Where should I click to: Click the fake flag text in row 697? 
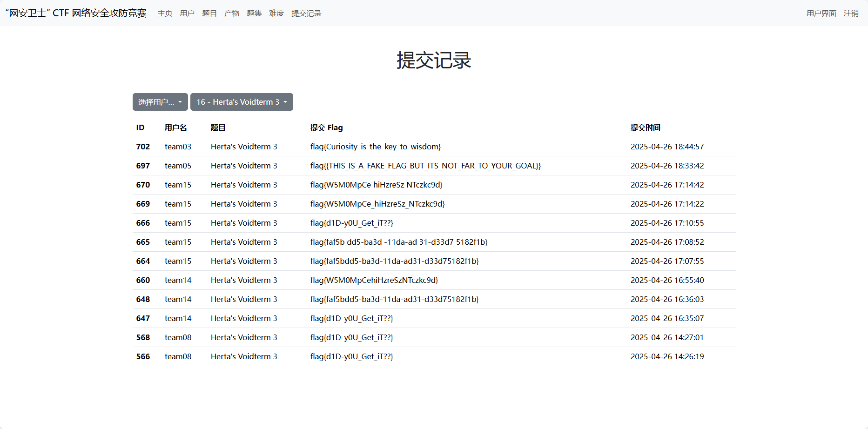point(425,166)
